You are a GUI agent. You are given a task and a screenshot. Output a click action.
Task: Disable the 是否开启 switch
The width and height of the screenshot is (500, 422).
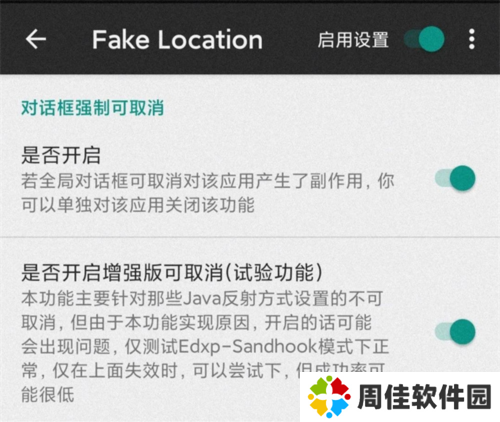tap(455, 178)
